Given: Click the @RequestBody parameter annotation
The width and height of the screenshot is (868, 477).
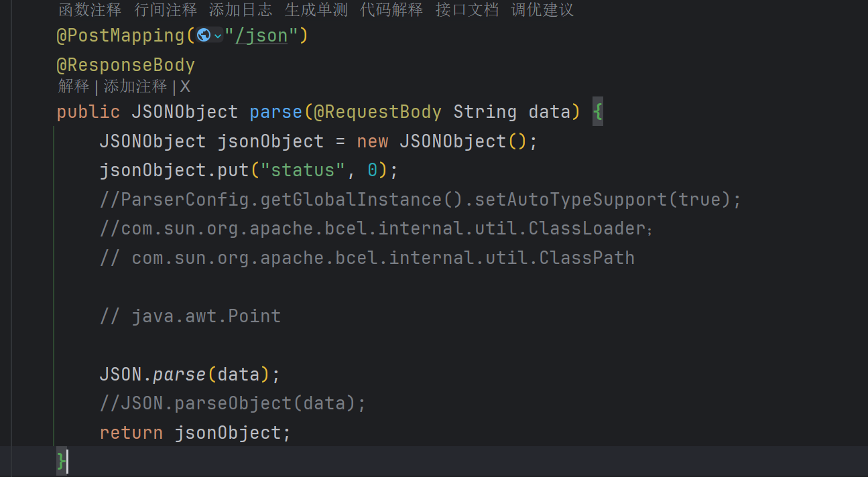Looking at the screenshot, I should 378,112.
